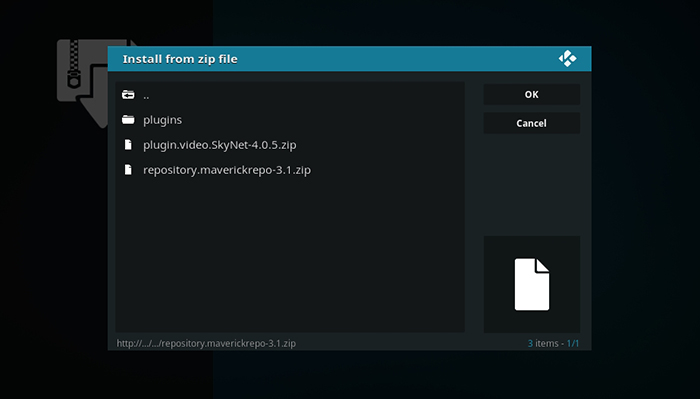Open the 'plugins' folder row

coord(290,120)
